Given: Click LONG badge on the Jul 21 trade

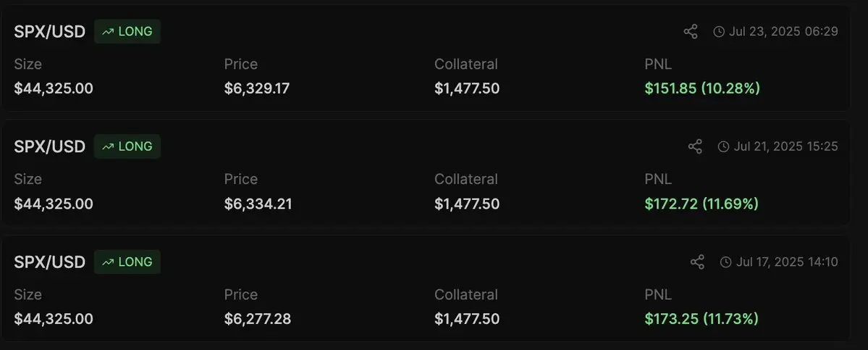Looking at the screenshot, I should tap(127, 147).
